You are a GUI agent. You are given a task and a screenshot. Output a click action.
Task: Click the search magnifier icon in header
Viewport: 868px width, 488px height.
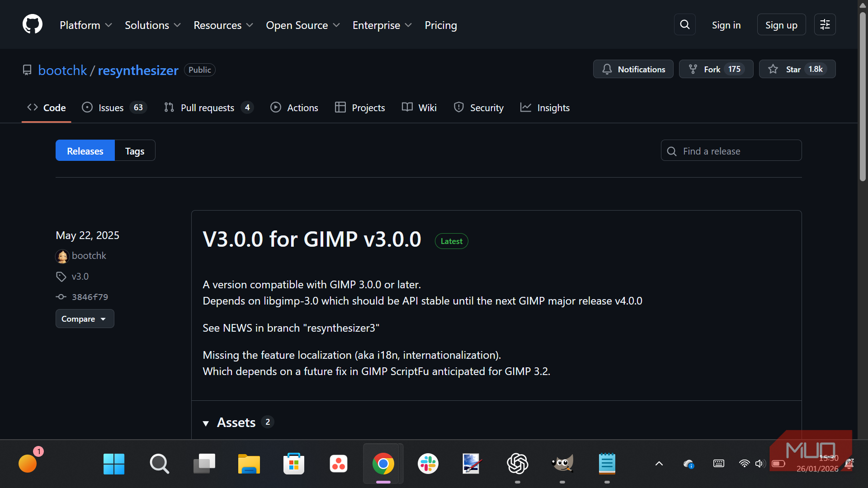pyautogui.click(x=685, y=24)
